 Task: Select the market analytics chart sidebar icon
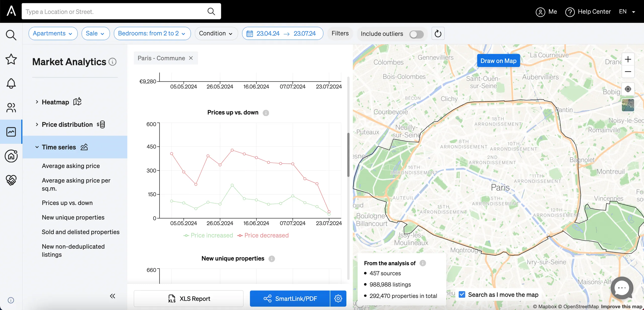point(11,132)
